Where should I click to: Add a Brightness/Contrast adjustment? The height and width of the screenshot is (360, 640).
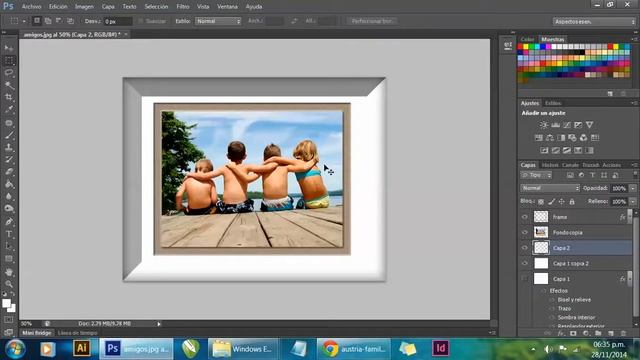[x=544, y=125]
